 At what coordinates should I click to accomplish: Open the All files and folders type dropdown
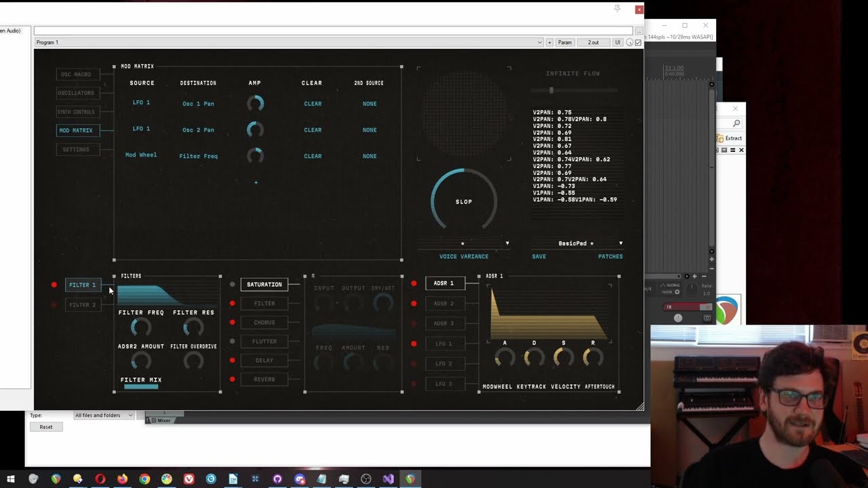click(104, 415)
